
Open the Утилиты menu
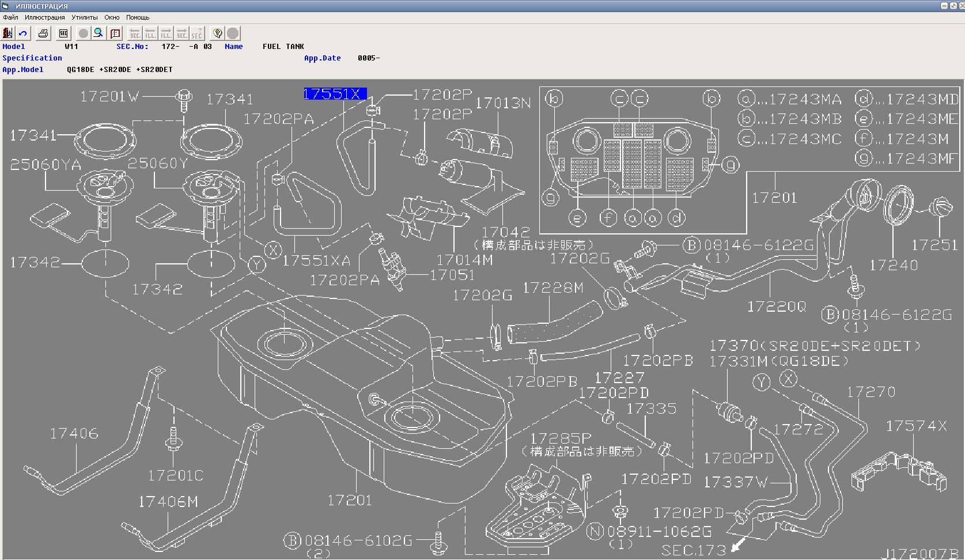coord(85,17)
